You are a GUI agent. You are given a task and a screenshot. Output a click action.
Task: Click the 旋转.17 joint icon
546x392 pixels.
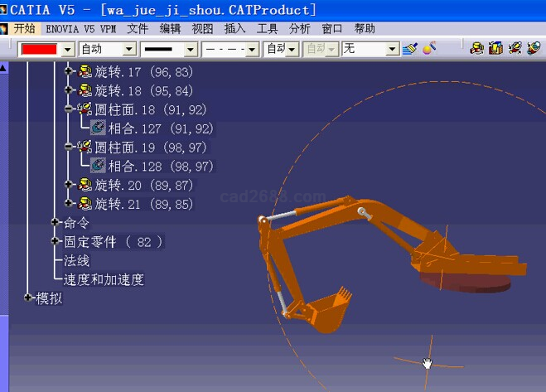click(x=85, y=71)
